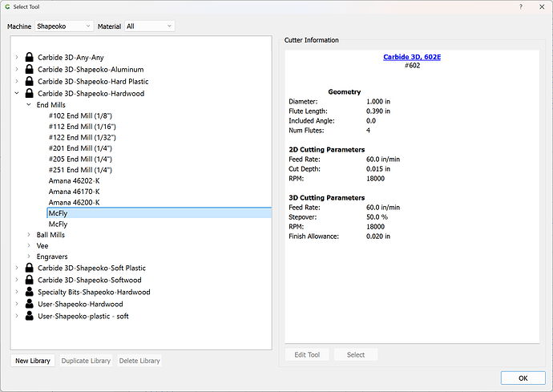Select #251 End Mill (1/4")
553x392 pixels.
click(x=80, y=170)
